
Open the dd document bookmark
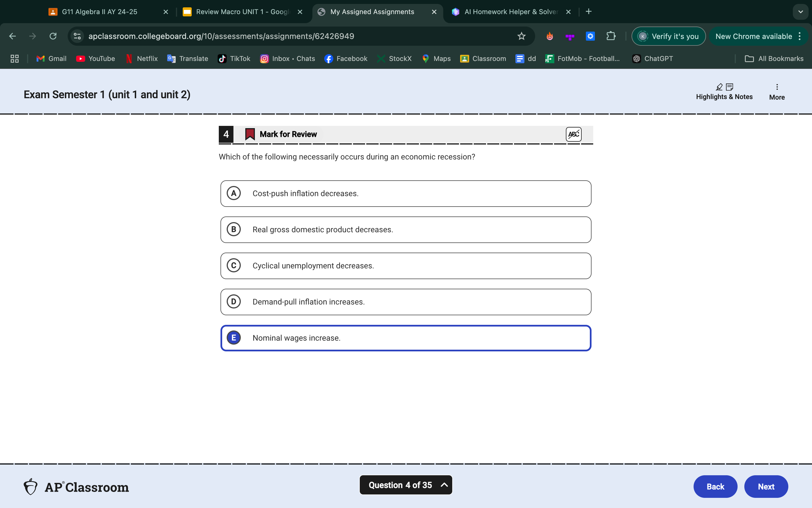click(526, 59)
